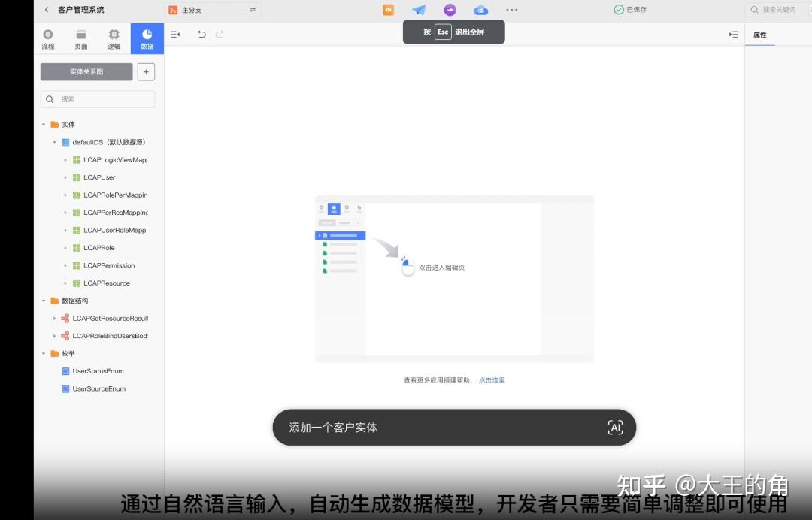
Task: Click the AI icon in the prompt bar
Action: (615, 428)
